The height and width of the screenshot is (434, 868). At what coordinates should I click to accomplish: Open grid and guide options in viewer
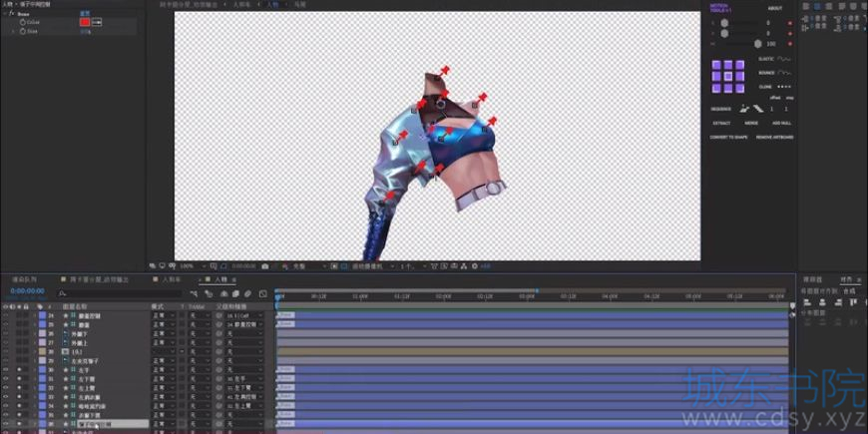coord(216,266)
